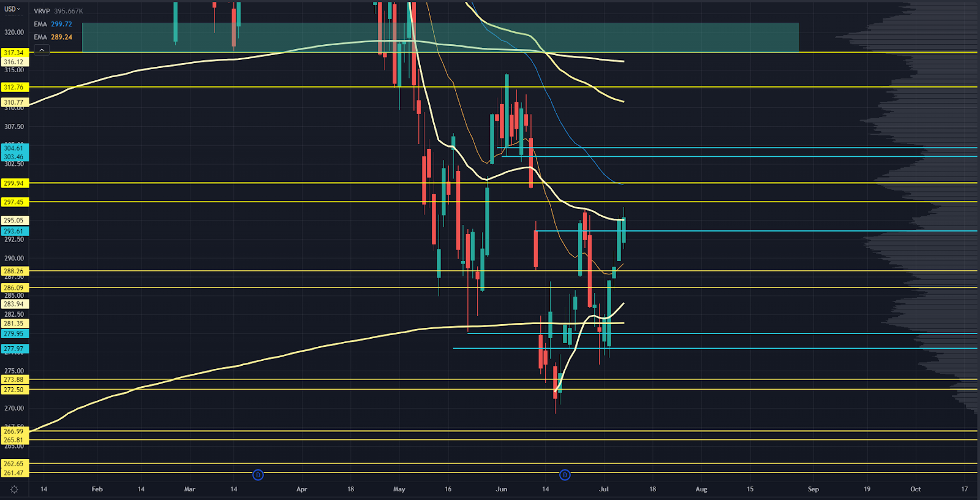Viewport: 980px width, 500px height.
Task: Click Sep on the time axis
Action: [813, 489]
